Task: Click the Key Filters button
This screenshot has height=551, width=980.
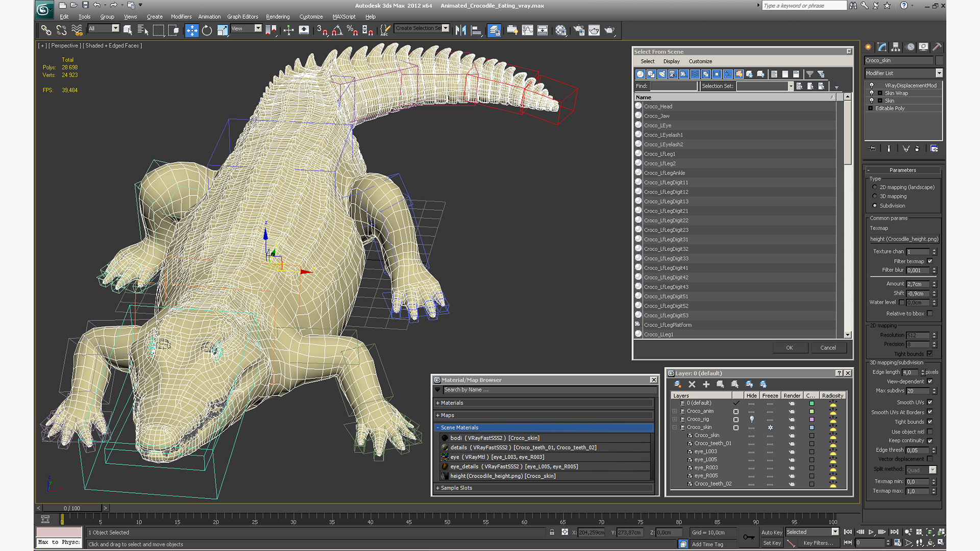Action: 818,543
